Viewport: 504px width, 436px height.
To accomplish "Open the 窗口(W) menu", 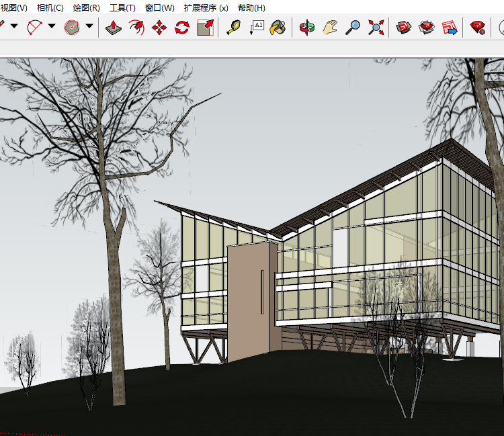I will [x=160, y=7].
